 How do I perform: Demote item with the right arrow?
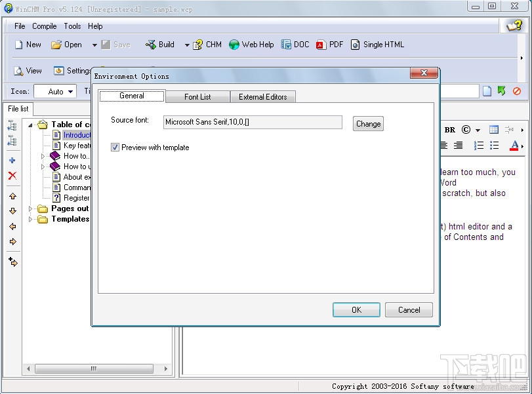pyautogui.click(x=12, y=242)
